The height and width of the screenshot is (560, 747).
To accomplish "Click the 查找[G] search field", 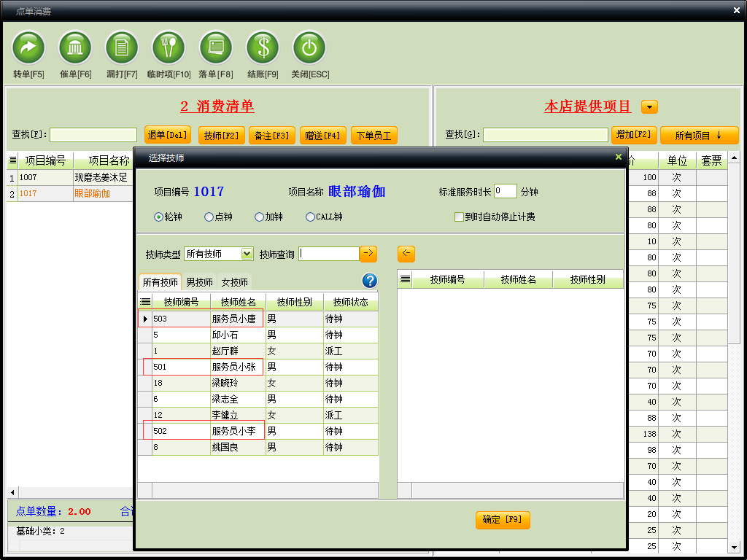I will tap(546, 135).
